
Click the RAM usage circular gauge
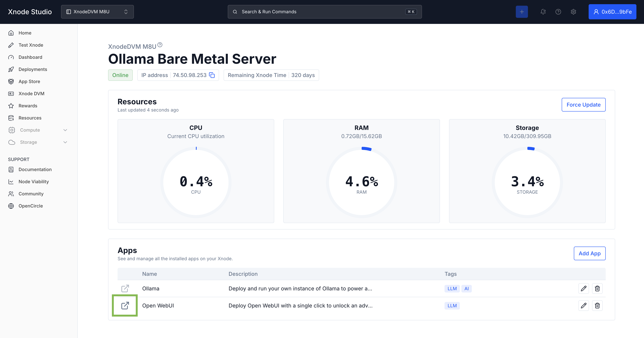point(361,182)
